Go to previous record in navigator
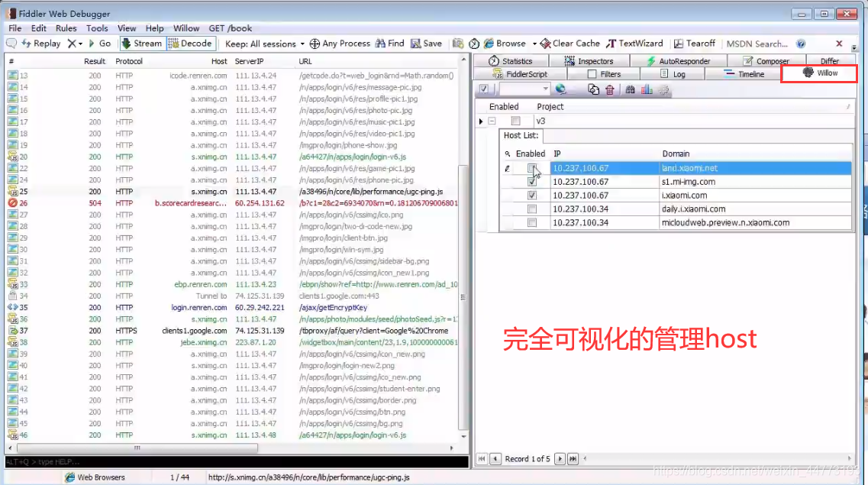 coord(495,459)
